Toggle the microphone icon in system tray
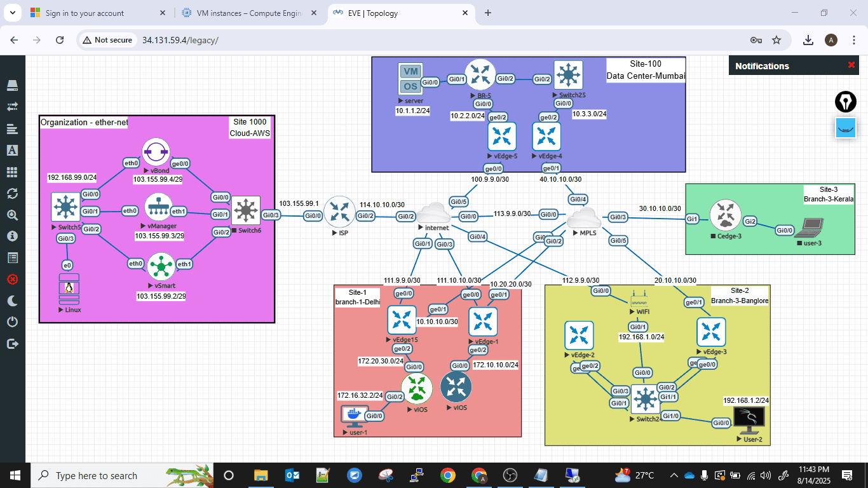The image size is (868, 488). [704, 475]
